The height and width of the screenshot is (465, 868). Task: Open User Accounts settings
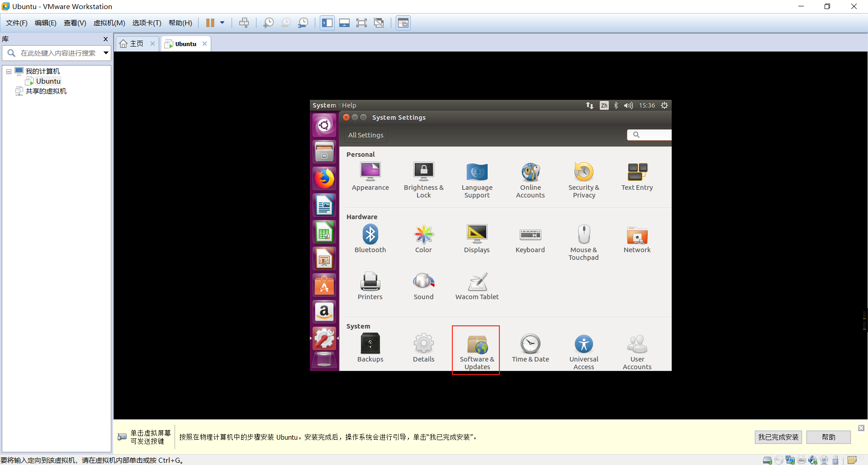637,352
